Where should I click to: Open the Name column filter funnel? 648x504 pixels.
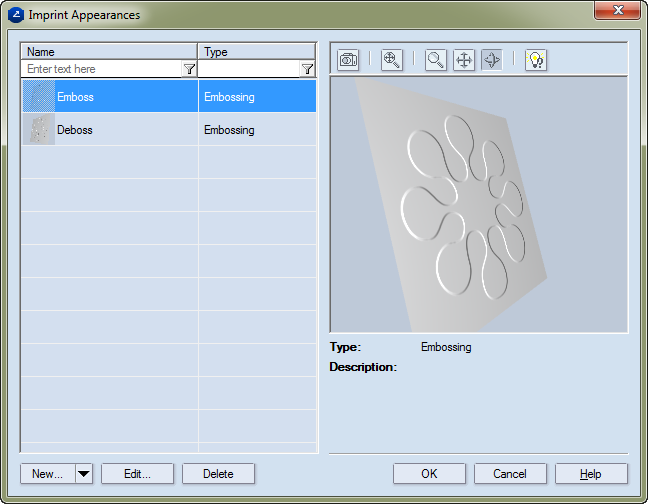pyautogui.click(x=189, y=69)
